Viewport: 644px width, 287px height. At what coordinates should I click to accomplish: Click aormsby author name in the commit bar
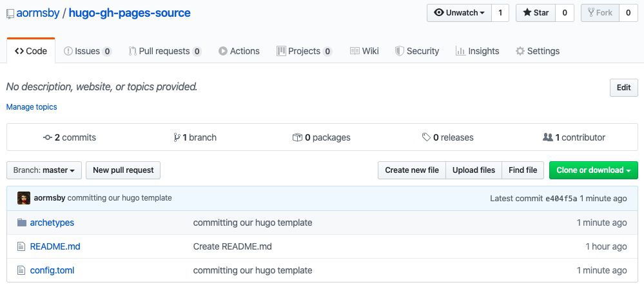[50, 198]
